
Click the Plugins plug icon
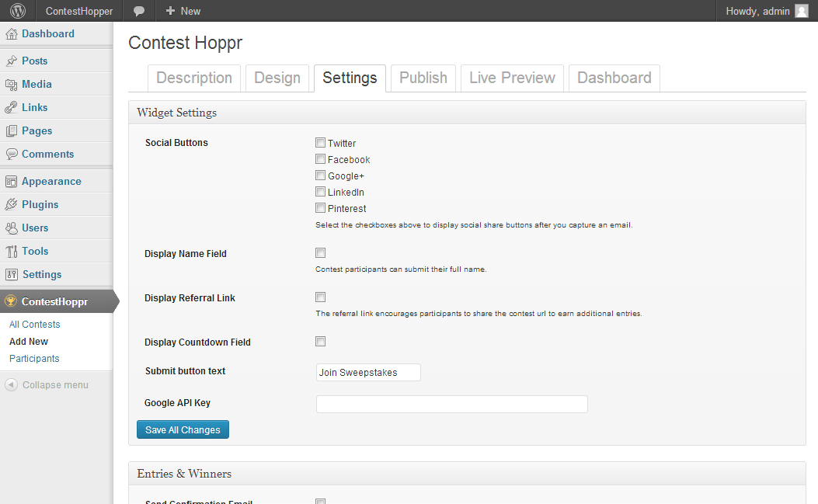(x=11, y=204)
